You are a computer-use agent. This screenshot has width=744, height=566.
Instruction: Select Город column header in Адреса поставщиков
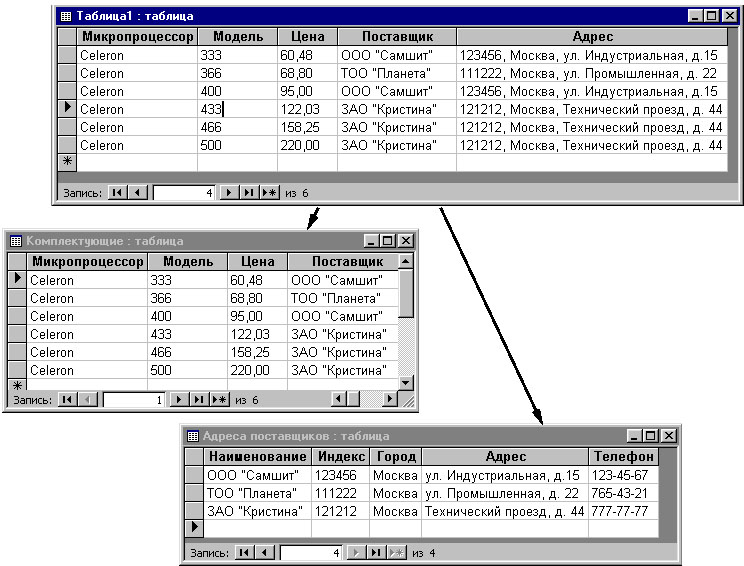coord(396,456)
